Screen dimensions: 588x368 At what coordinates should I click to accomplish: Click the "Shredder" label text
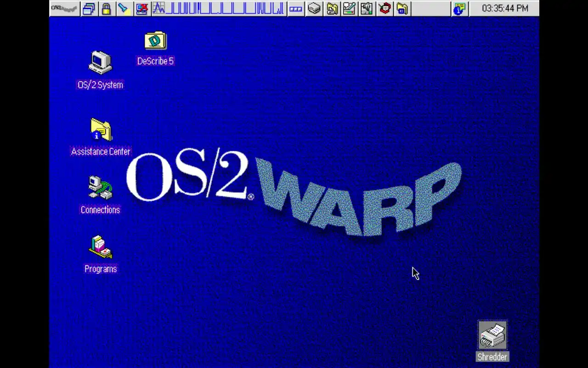pos(492,357)
